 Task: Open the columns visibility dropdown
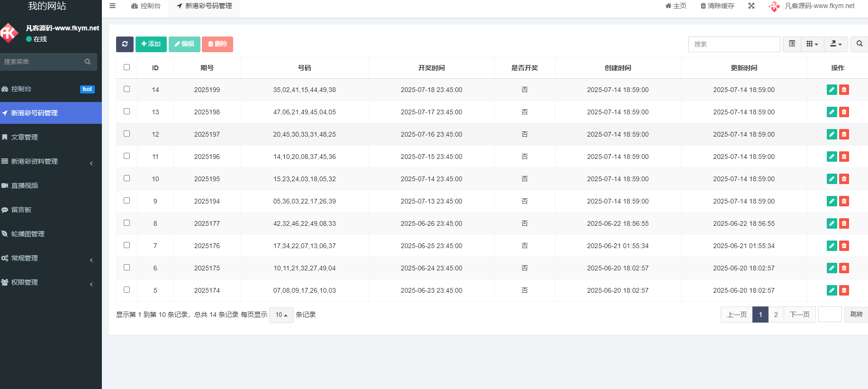[812, 44]
